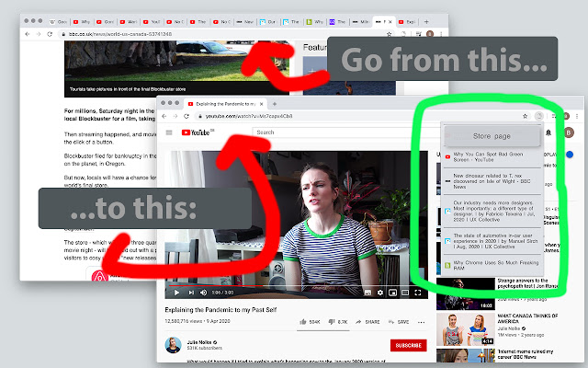Like the video (504K)

[310, 322]
